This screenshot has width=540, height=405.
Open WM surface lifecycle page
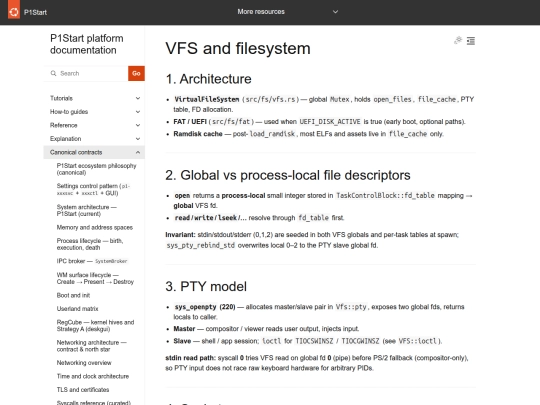tap(95, 278)
